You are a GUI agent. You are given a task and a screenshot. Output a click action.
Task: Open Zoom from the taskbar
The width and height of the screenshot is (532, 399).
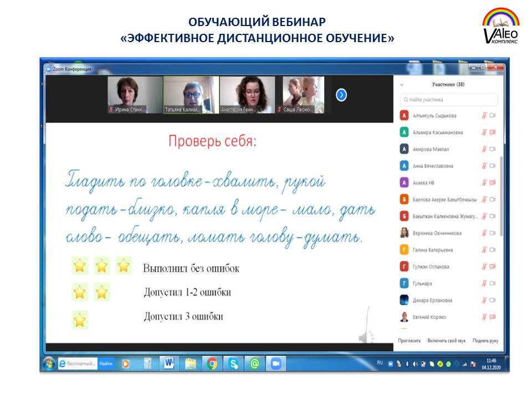[276, 364]
